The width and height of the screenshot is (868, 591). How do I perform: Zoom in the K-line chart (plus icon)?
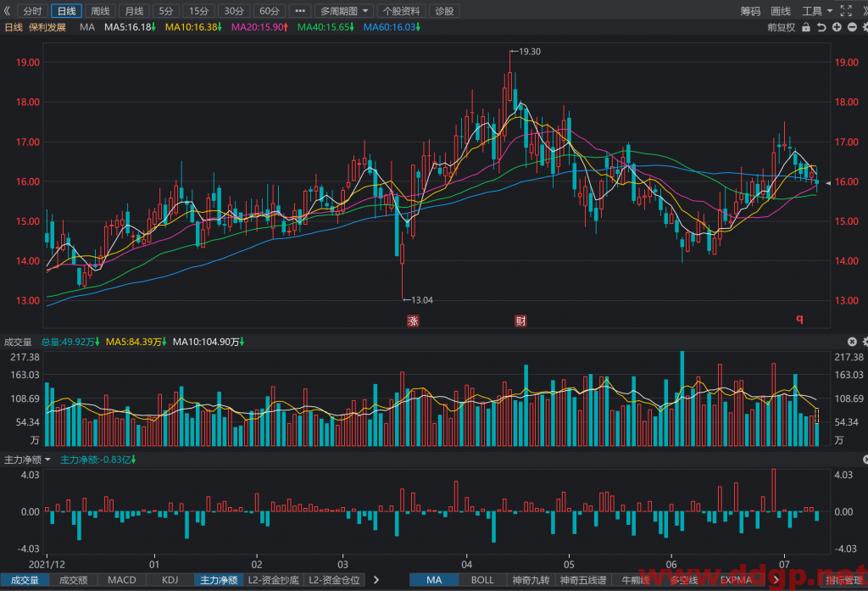click(837, 27)
